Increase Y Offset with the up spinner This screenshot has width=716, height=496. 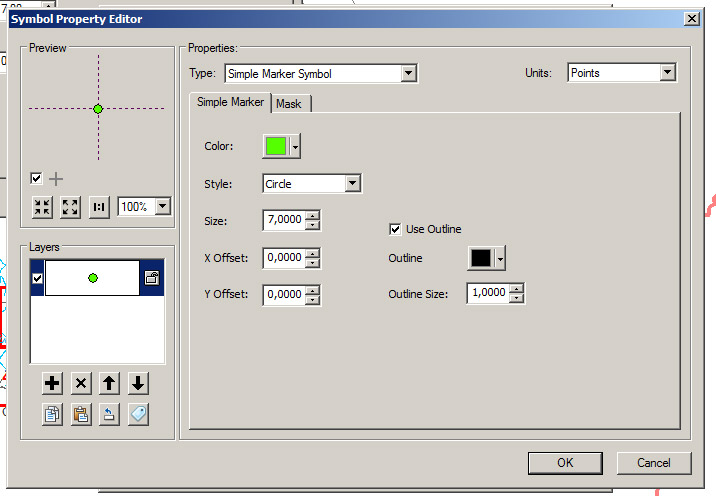pyautogui.click(x=313, y=290)
